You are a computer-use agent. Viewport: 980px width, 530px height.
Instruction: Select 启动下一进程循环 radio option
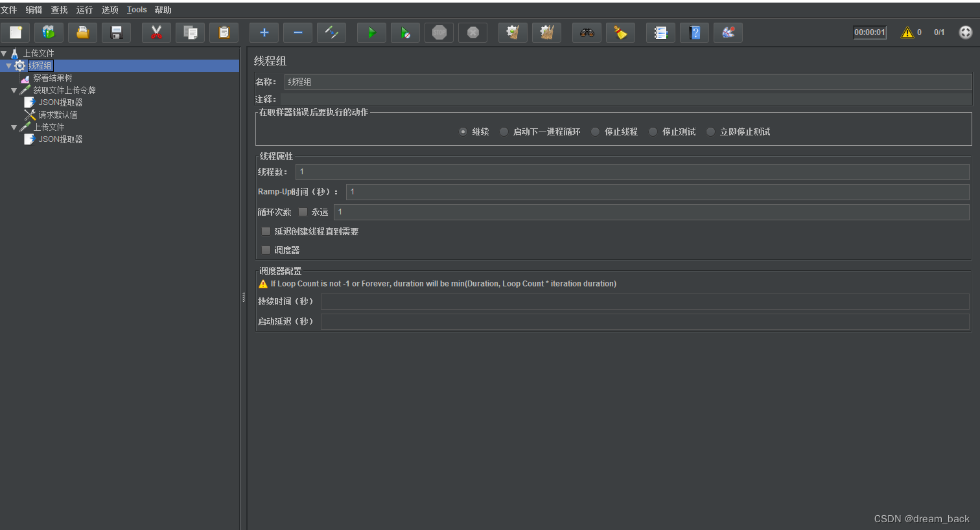click(504, 132)
